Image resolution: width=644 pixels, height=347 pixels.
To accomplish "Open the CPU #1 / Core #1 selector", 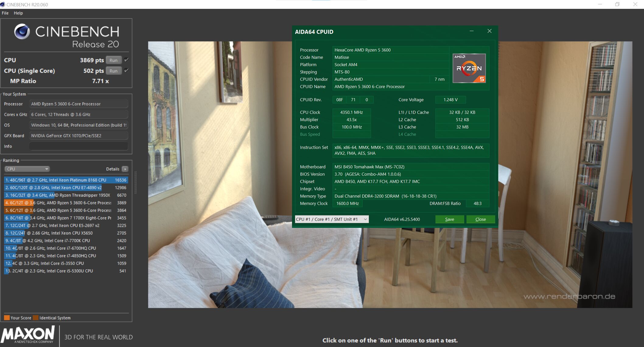I will coord(331,219).
